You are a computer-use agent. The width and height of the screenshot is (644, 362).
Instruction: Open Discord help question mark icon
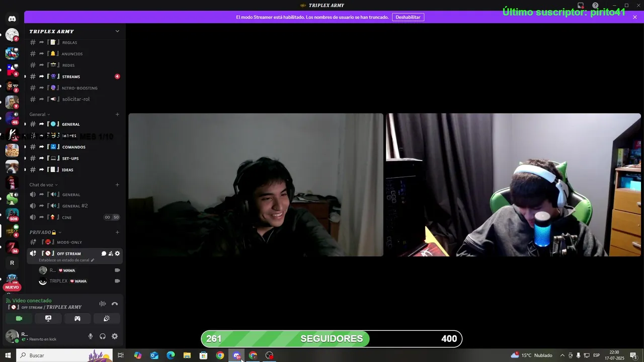pyautogui.click(x=595, y=6)
